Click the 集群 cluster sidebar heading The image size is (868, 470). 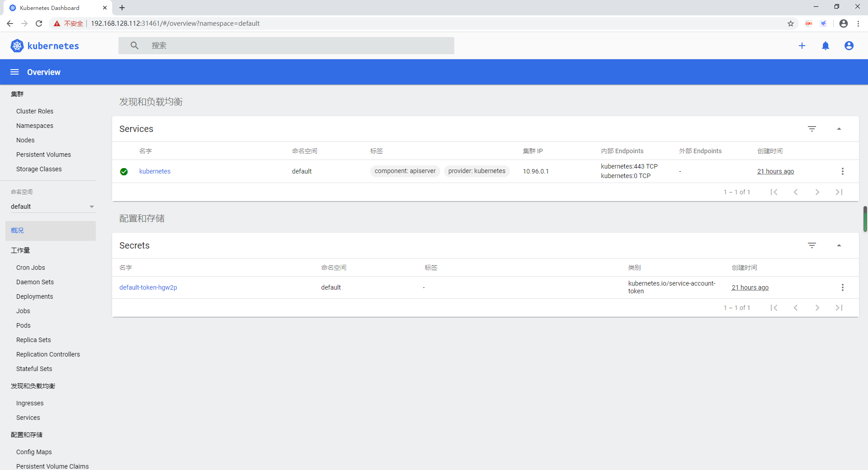(17, 94)
